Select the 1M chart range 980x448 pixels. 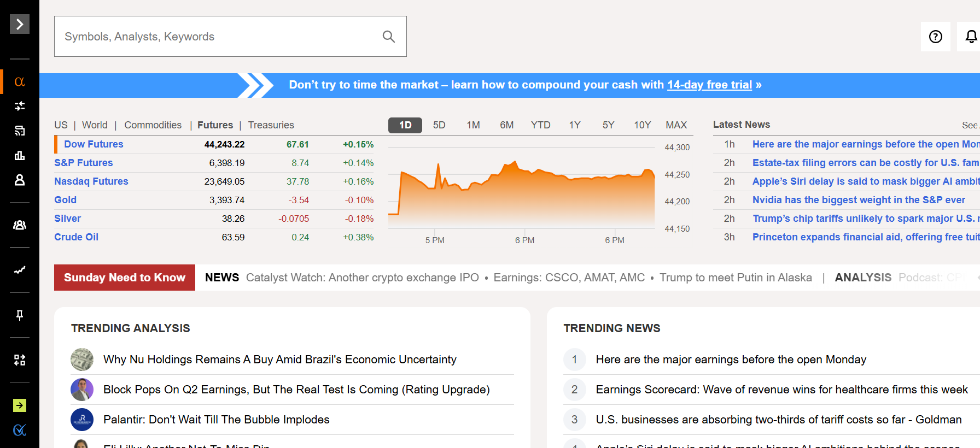[473, 125]
